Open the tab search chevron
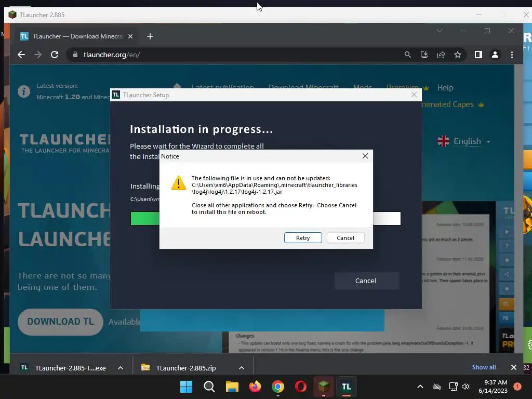Image resolution: width=532 pixels, height=399 pixels. 440,31
